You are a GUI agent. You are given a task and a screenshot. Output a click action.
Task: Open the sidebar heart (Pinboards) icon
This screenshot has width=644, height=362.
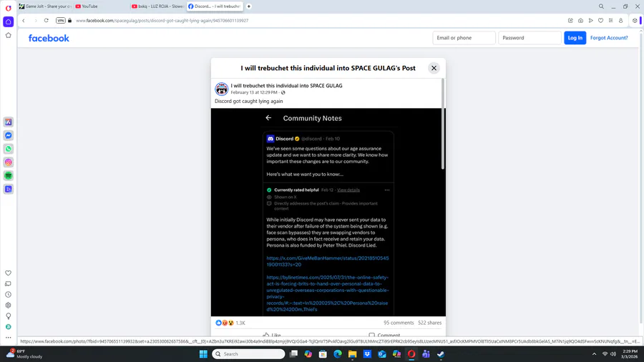tap(8, 273)
